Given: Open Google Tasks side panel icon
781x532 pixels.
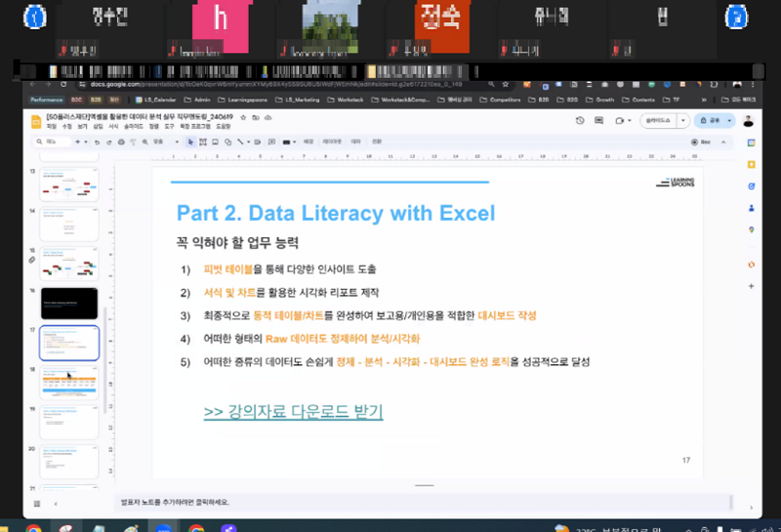Looking at the screenshot, I should point(751,186).
